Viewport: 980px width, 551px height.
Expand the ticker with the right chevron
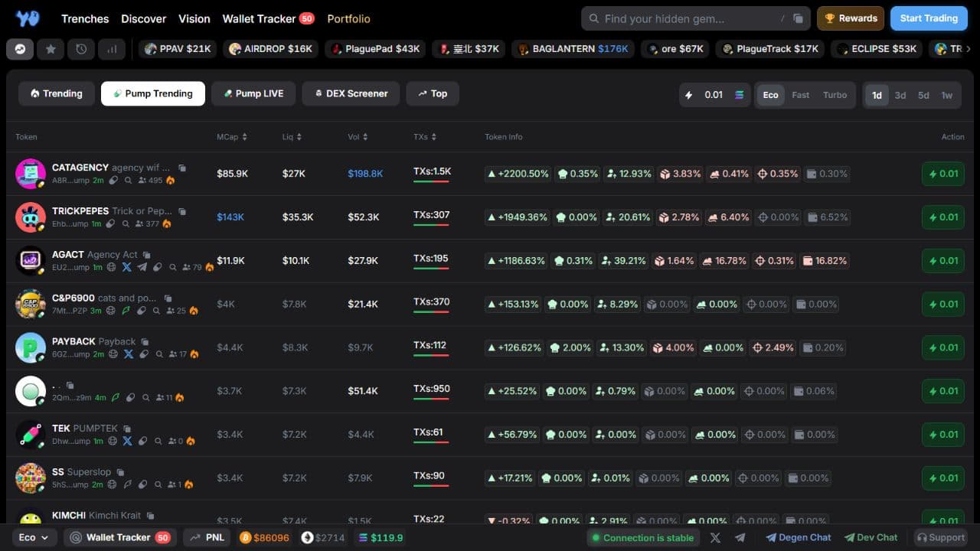[968, 49]
